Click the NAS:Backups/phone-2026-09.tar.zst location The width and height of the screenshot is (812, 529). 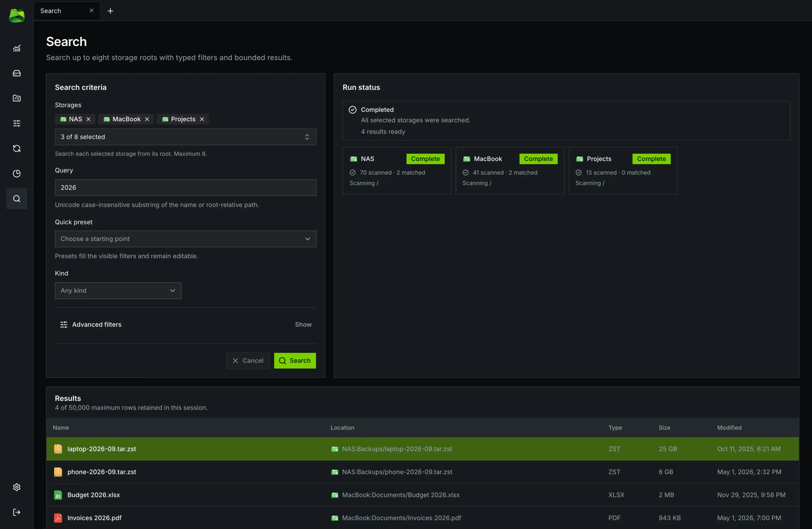[397, 472]
